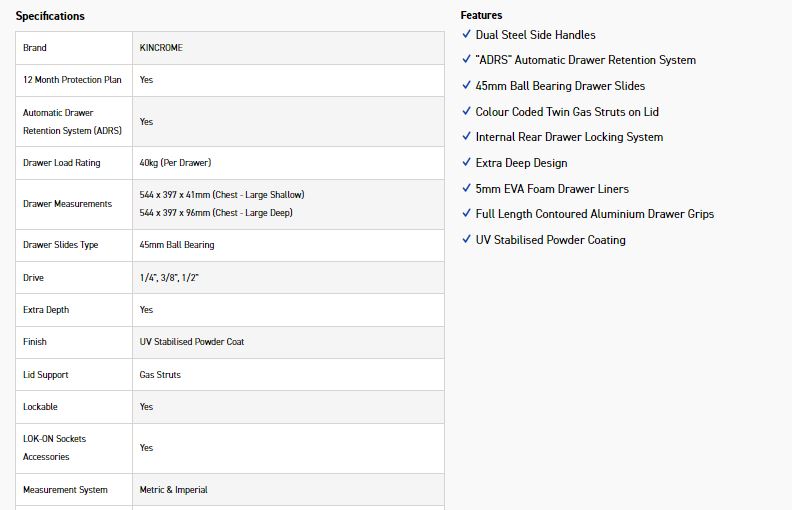Image resolution: width=792 pixels, height=510 pixels.
Task: Click the Gas Struts lid support value
Action: [x=160, y=375]
